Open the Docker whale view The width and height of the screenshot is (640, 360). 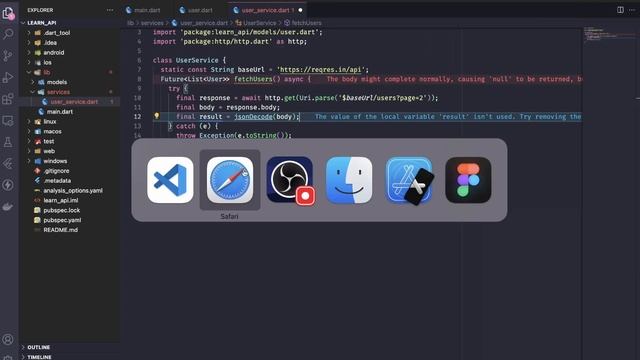click(x=8, y=207)
